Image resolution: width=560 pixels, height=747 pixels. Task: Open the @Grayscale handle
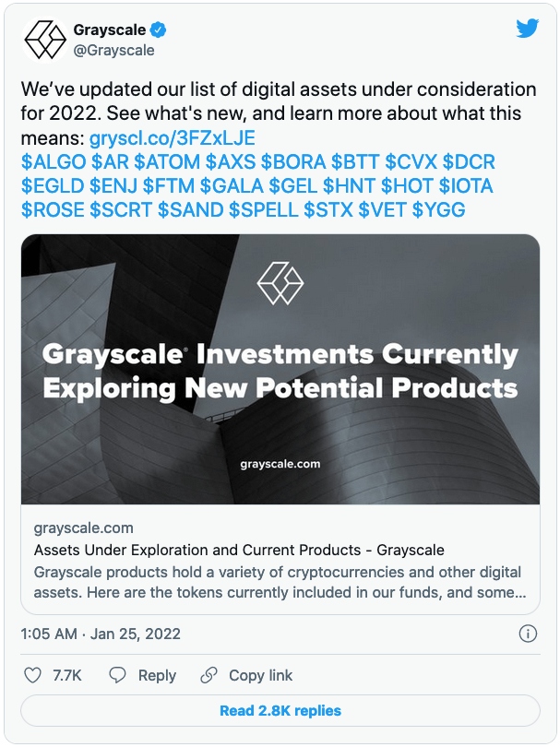113,50
